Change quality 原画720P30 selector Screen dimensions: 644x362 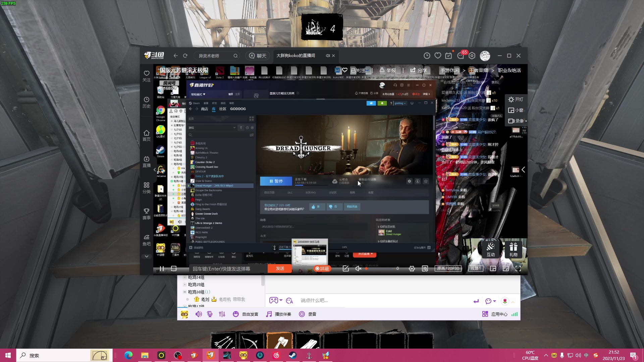[448, 268]
